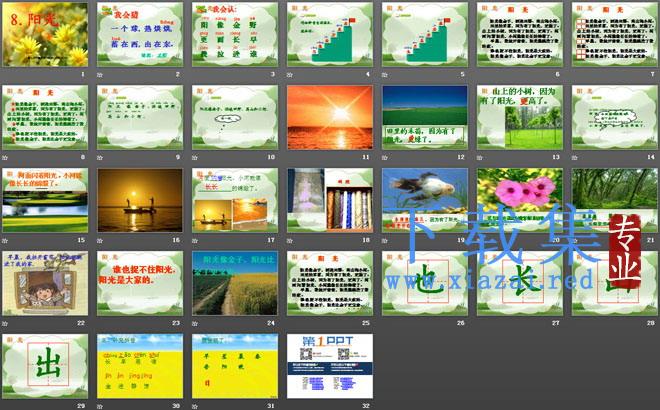The height and width of the screenshot is (410, 660).
Task: Select slide 4 with green staircase and flag
Action: (330, 35)
